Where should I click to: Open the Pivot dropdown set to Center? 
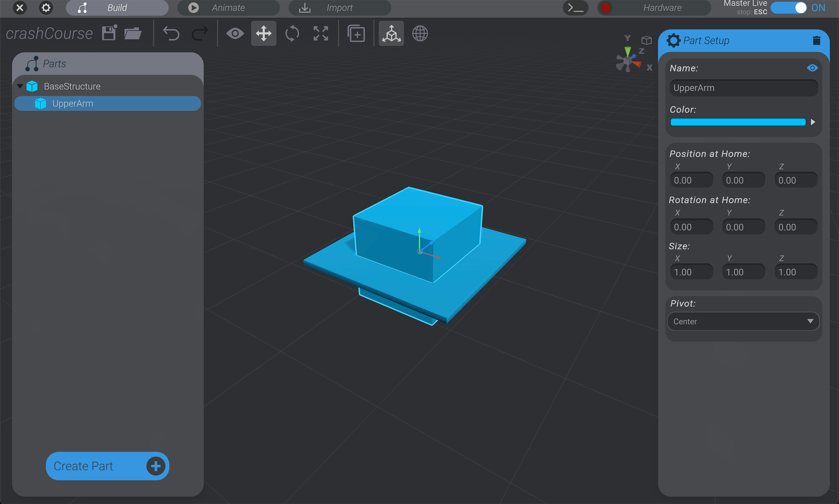[743, 321]
